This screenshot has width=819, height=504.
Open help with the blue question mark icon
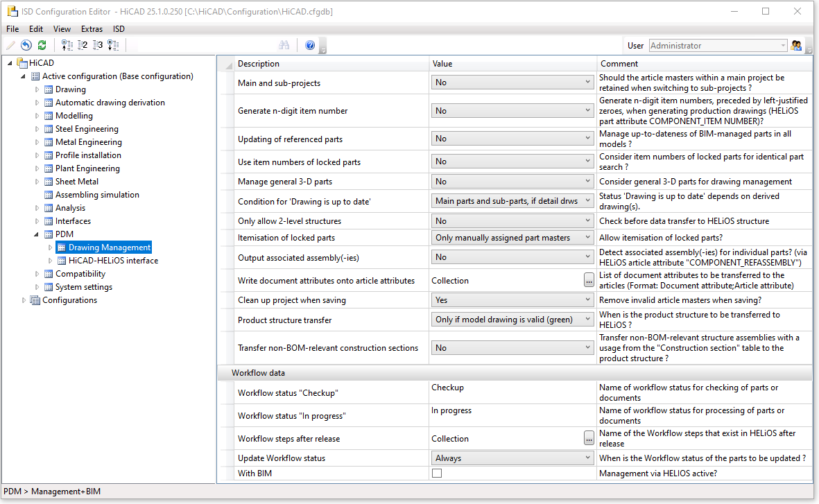click(309, 46)
